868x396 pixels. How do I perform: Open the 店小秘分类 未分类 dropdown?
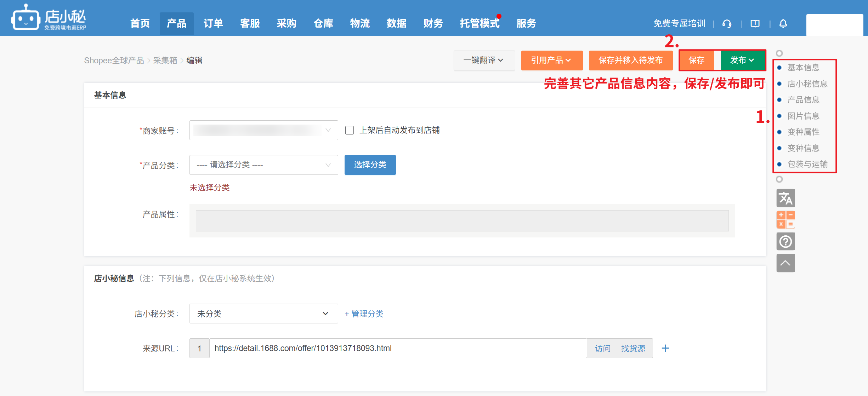coord(263,314)
